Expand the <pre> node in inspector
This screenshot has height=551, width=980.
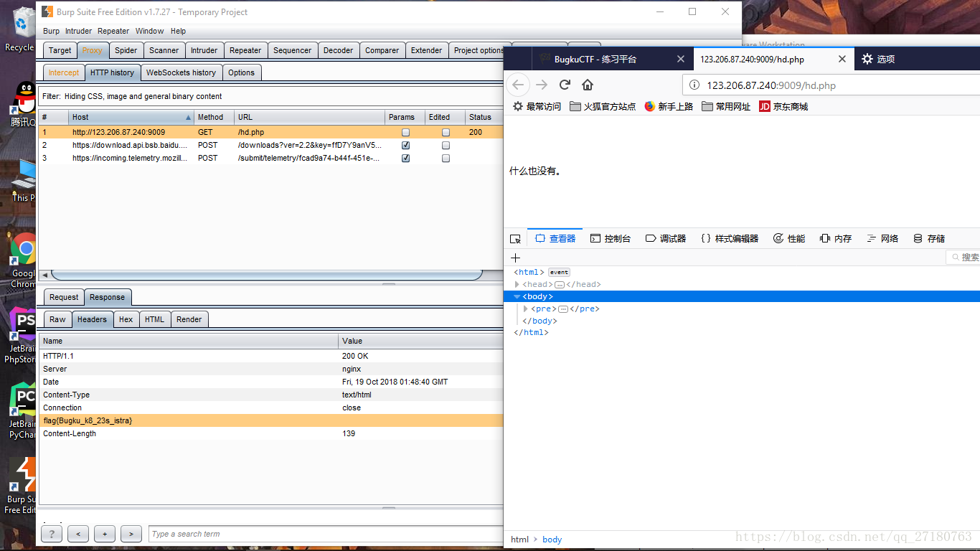point(526,309)
